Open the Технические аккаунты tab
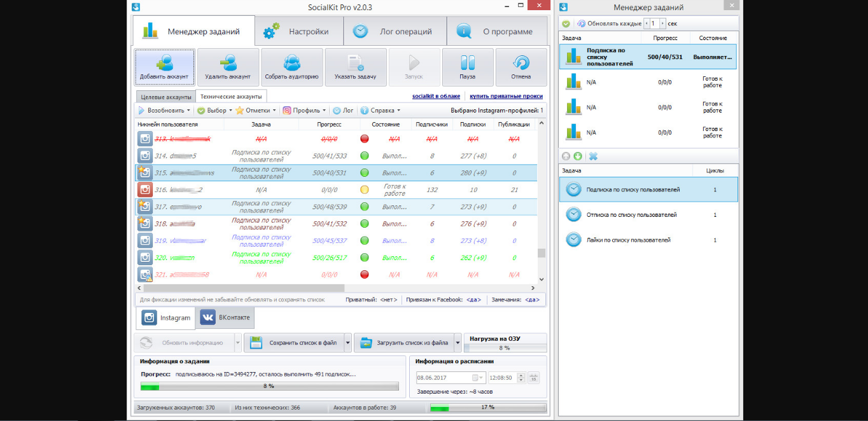The image size is (868, 421). coord(230,97)
